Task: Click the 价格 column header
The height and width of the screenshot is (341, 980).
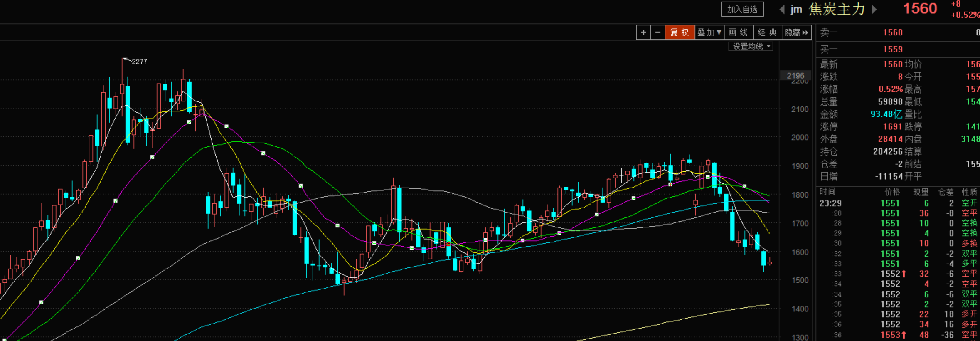Action: click(892, 192)
